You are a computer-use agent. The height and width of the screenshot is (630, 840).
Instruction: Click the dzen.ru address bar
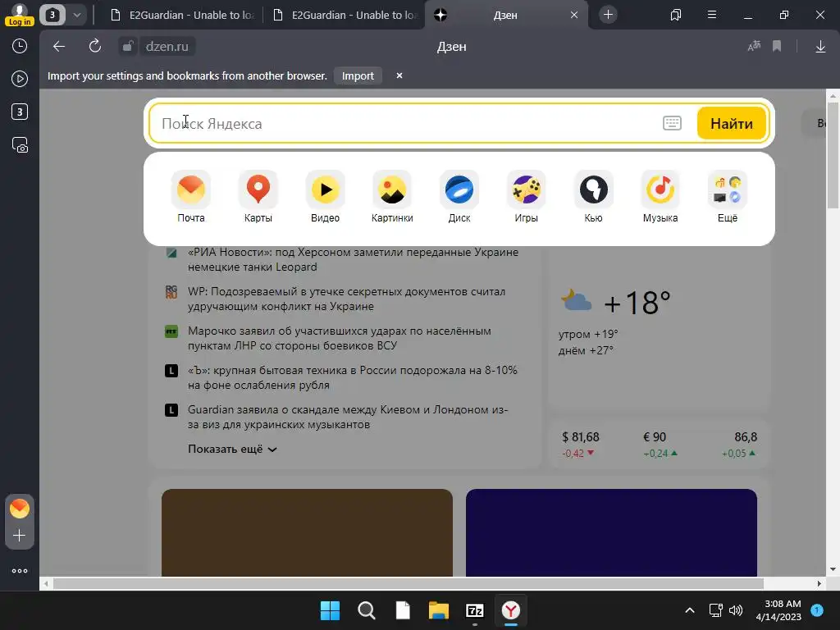(167, 47)
